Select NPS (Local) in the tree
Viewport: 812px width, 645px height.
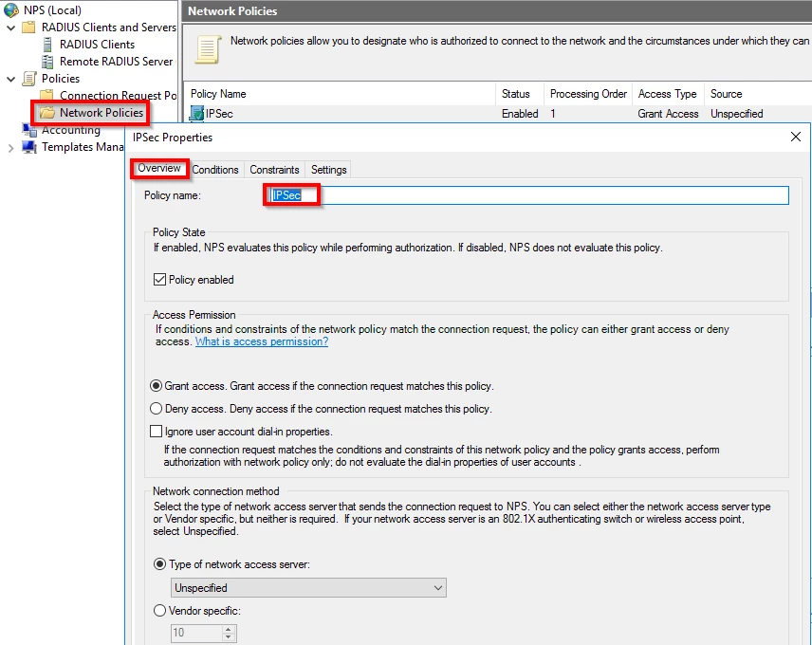point(52,9)
